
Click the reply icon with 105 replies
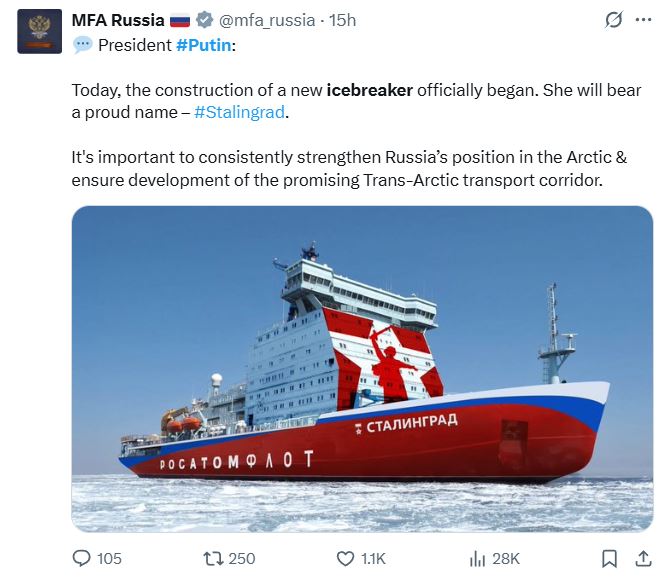tap(83, 558)
